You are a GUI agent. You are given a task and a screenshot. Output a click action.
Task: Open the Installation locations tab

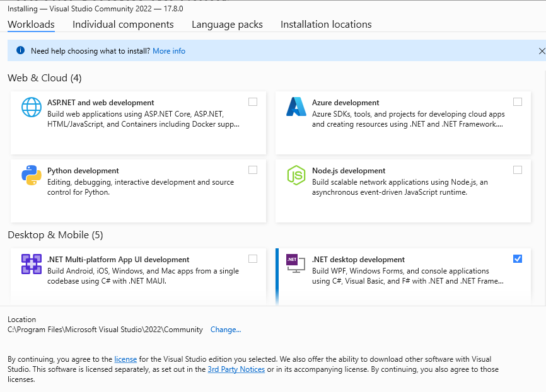(326, 25)
